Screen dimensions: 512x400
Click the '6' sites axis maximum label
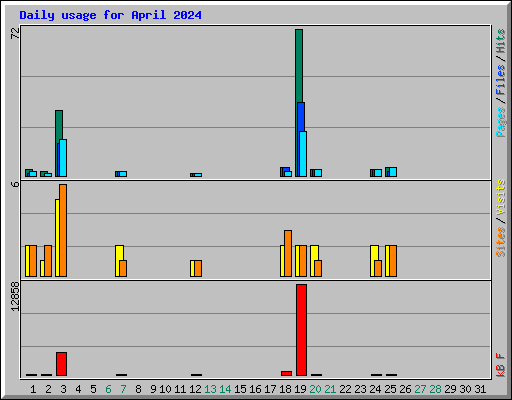coord(15,184)
